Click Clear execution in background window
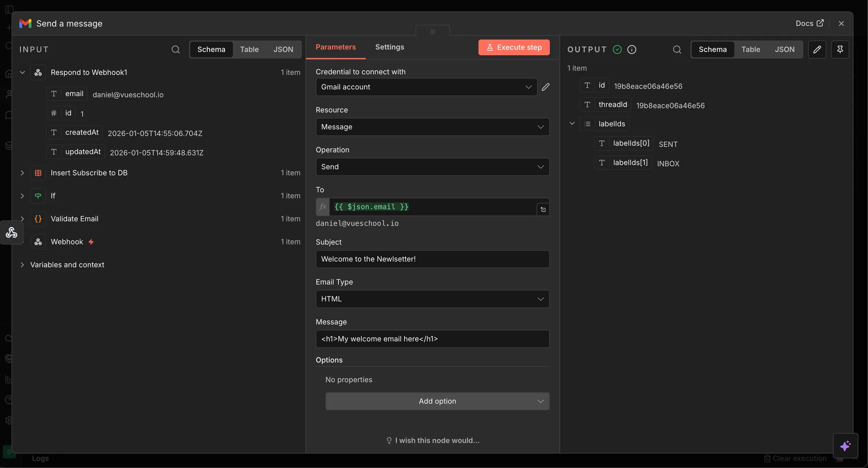Screen dimensions: 868x468 (x=796, y=458)
